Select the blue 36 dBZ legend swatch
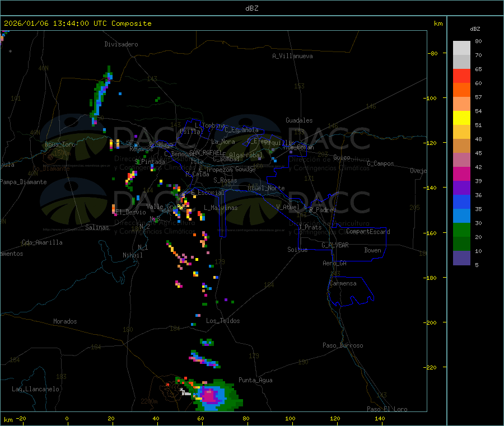Viewport: 504px width, 426px height. (x=461, y=202)
